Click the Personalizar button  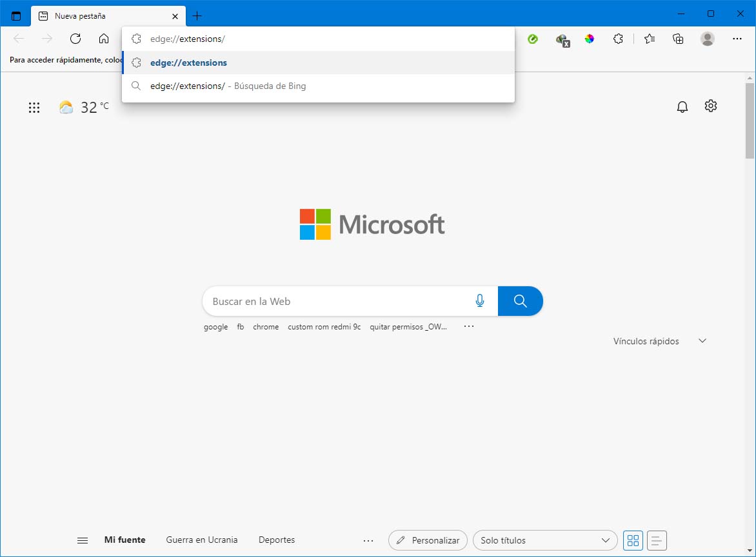tap(428, 540)
